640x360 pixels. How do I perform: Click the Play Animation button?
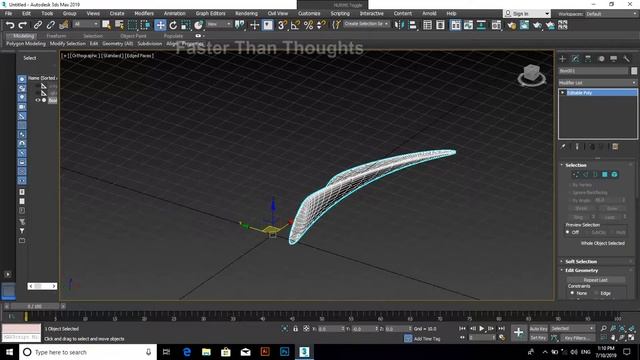482,329
